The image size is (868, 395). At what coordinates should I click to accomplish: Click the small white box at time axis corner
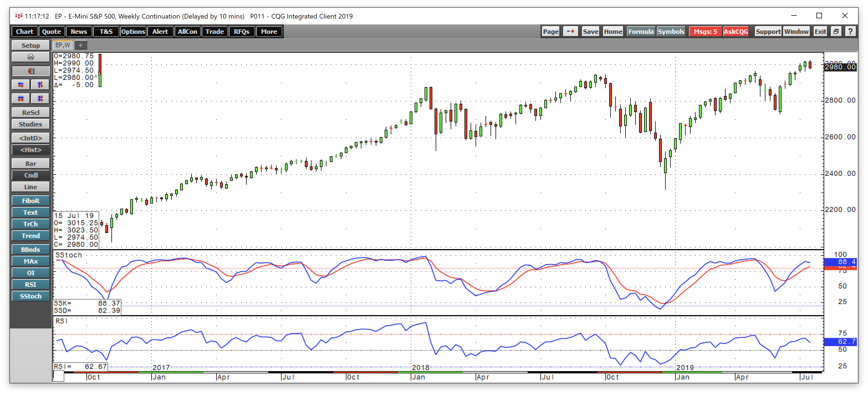click(59, 376)
